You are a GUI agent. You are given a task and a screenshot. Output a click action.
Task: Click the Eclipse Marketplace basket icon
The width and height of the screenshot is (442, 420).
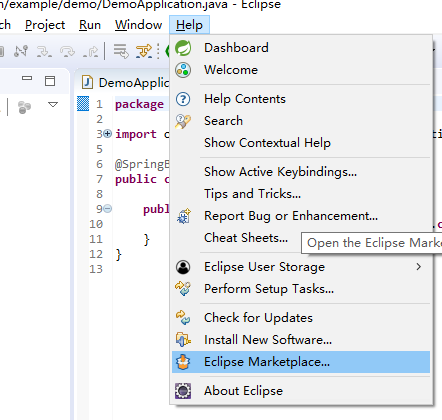pyautogui.click(x=183, y=362)
